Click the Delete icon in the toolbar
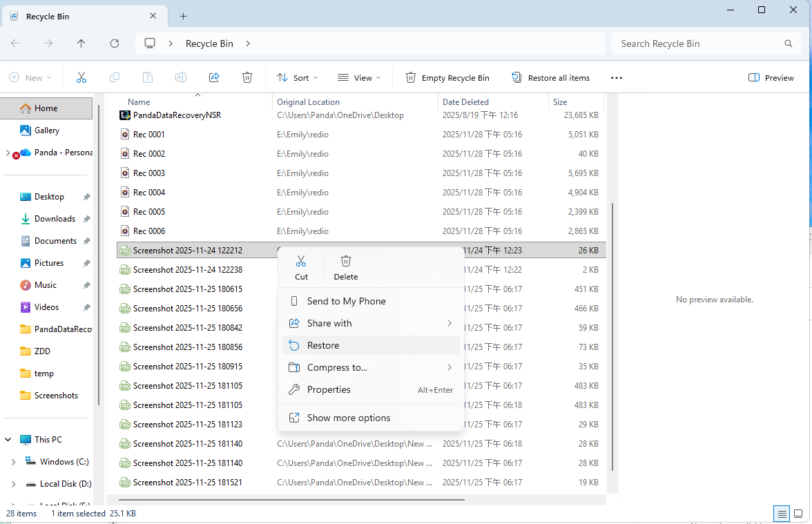 [247, 77]
